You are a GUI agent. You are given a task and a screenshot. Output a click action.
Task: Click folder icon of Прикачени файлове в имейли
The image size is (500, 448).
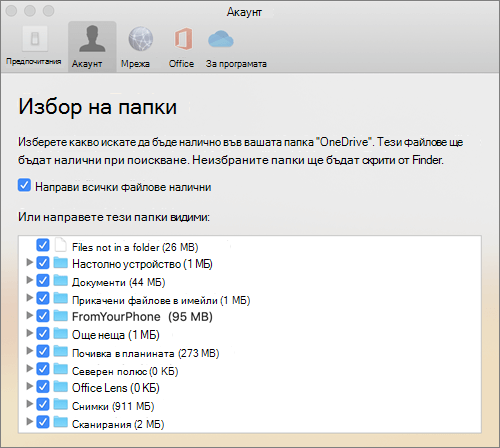[x=61, y=298]
